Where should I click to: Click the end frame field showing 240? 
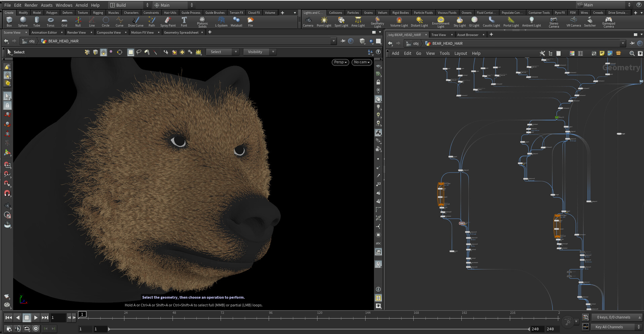[x=536, y=329]
